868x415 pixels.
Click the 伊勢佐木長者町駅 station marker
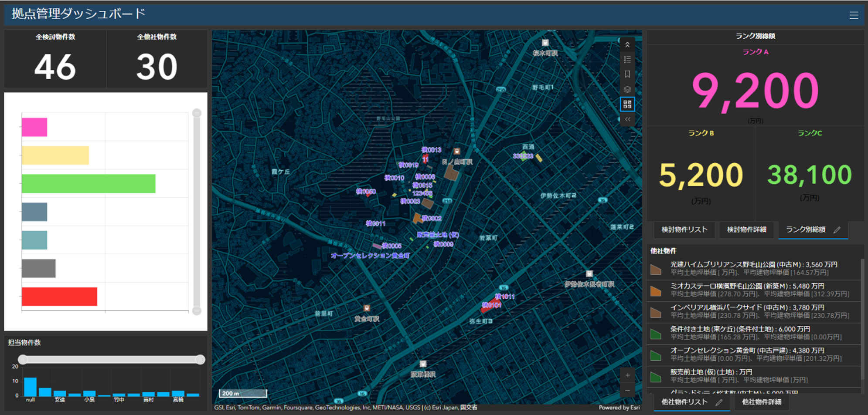click(589, 274)
